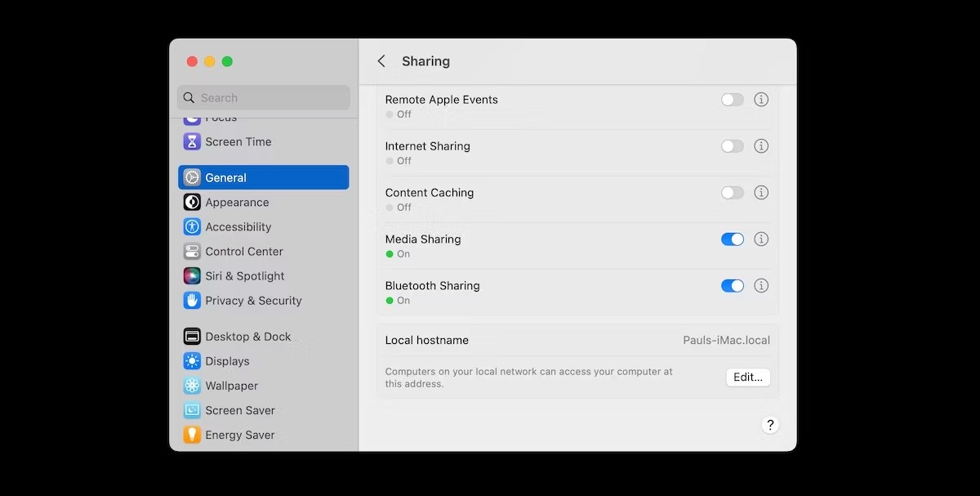Turn off Bluetooth Sharing switch

733,286
